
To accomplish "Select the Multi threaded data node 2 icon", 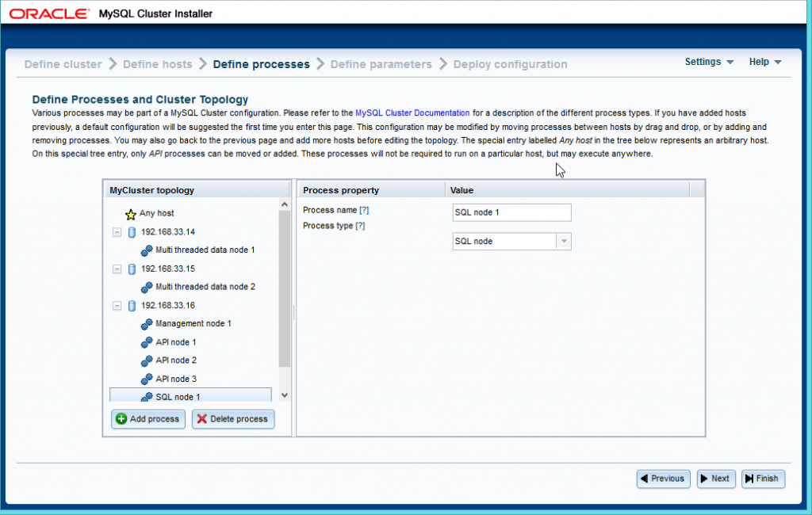I will point(146,287).
